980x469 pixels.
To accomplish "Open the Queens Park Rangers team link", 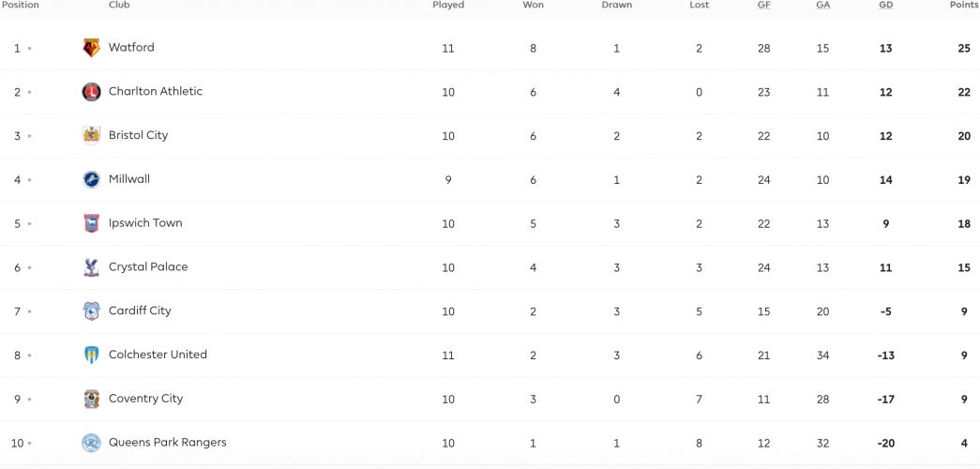I will coord(168,442).
